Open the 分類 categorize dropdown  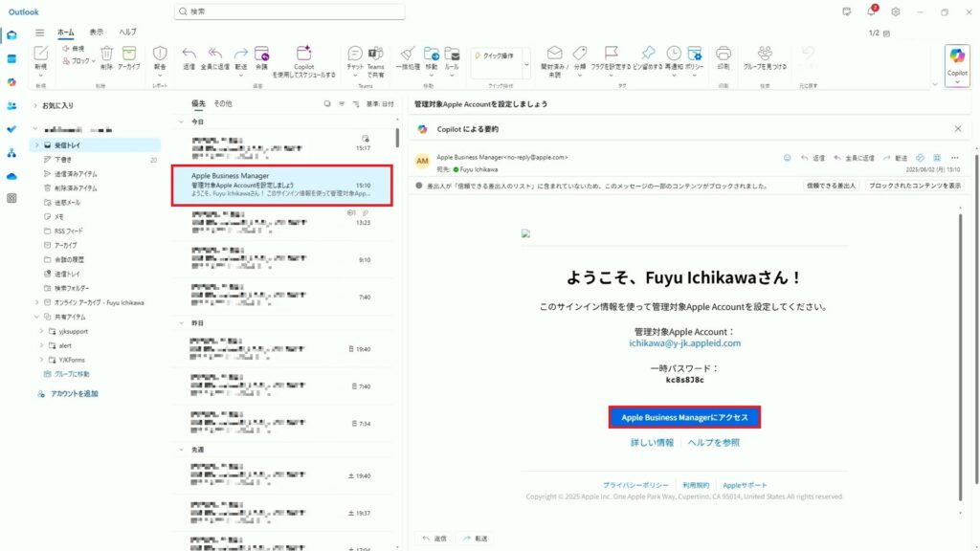pyautogui.click(x=579, y=76)
